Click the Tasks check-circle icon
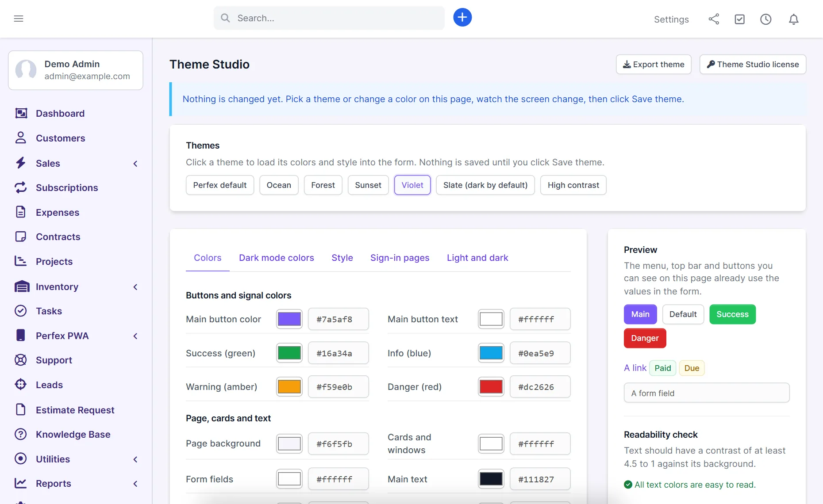The image size is (823, 504). [x=21, y=311]
